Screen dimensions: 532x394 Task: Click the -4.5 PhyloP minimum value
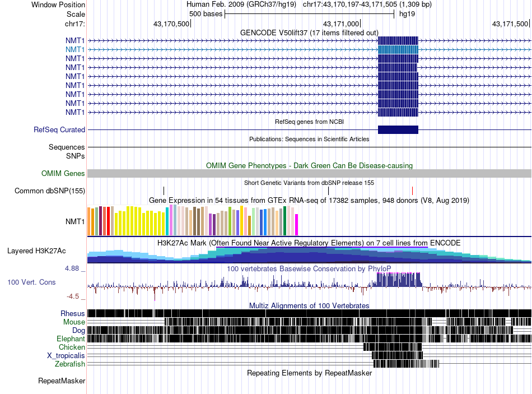(x=73, y=296)
